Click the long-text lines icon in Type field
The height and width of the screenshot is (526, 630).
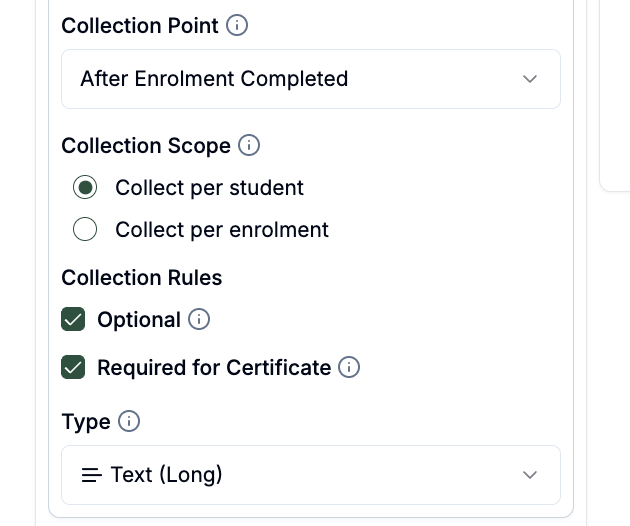92,475
